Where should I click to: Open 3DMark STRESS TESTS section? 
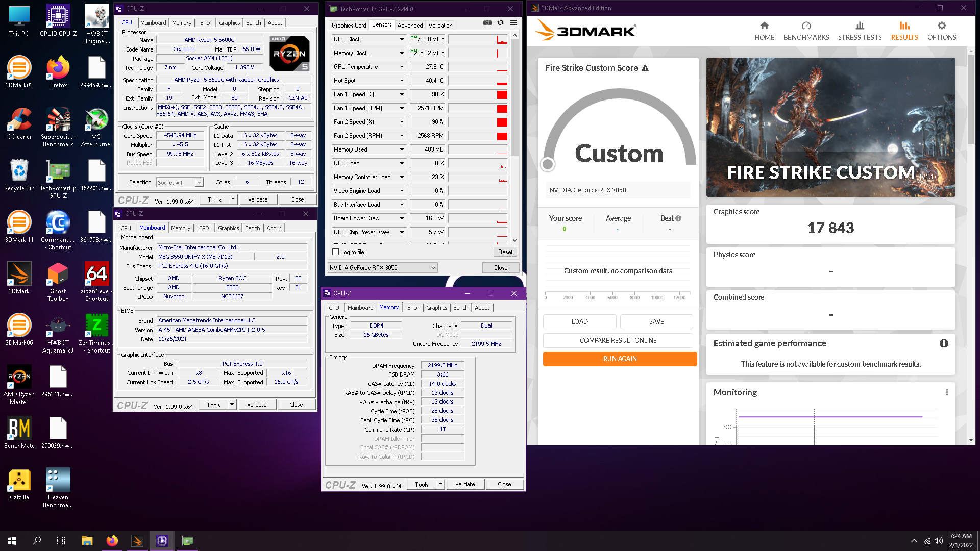pos(860,31)
